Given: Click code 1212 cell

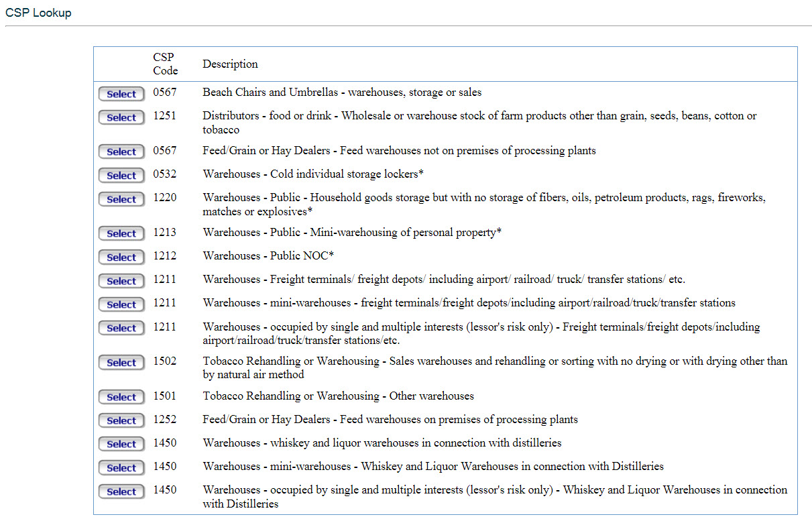Looking at the screenshot, I should tap(165, 256).
